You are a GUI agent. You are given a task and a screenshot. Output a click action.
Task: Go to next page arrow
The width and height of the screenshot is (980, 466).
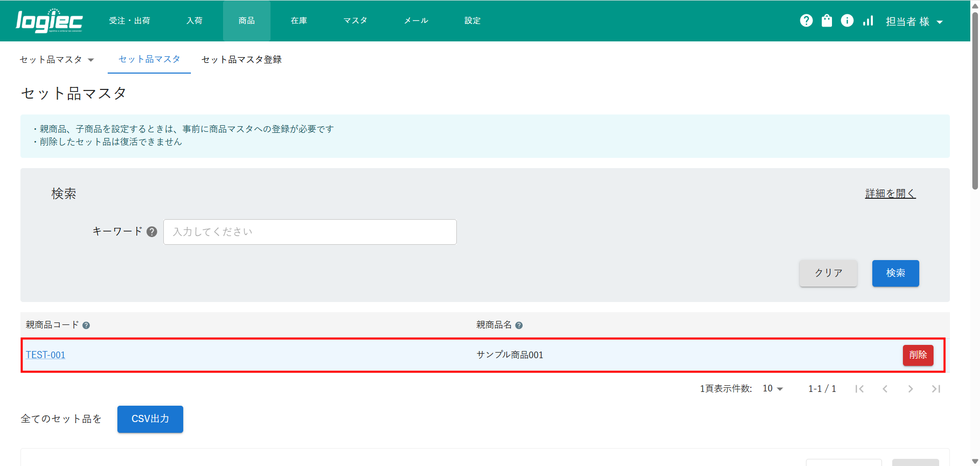click(x=910, y=389)
